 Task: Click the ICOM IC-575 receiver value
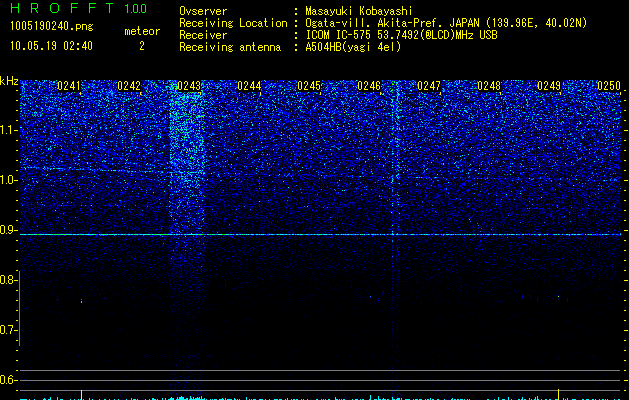click(401, 35)
